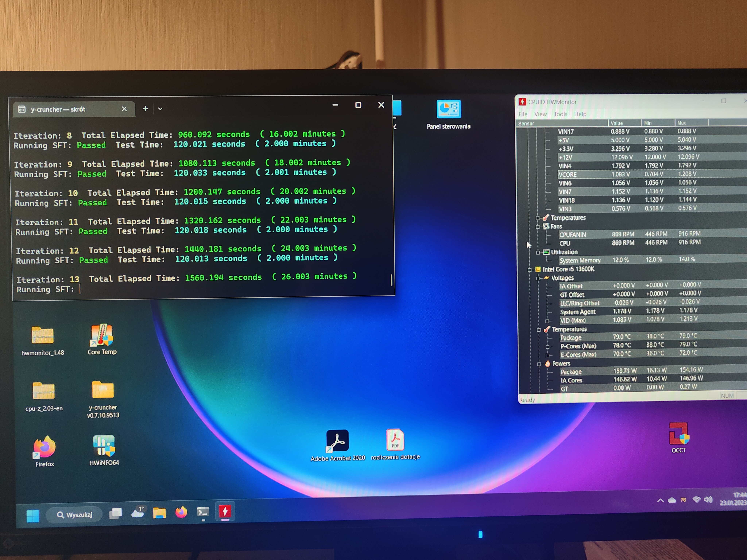Launch Firefox from desktop shortcut
The width and height of the screenshot is (747, 560).
44,451
